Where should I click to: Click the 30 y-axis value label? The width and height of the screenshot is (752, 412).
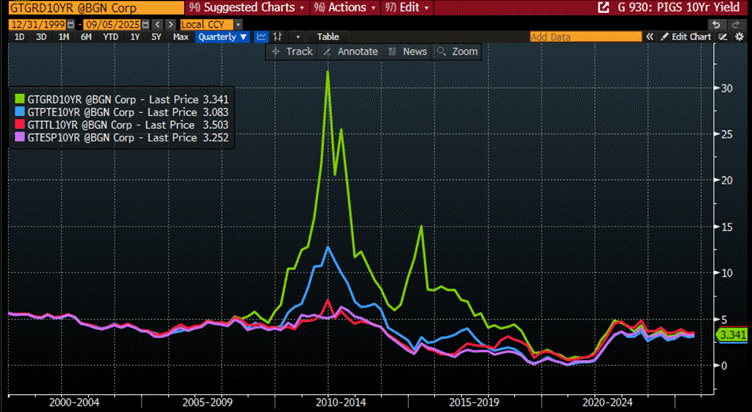pos(727,88)
